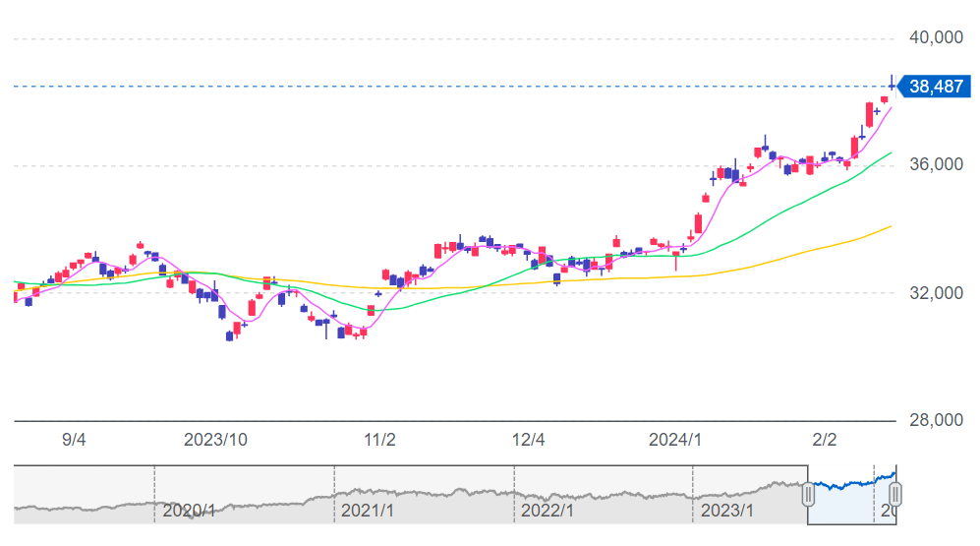This screenshot has height=546, width=980.
Task: Click the 2021/1 marker in the navigator
Action: (x=367, y=511)
